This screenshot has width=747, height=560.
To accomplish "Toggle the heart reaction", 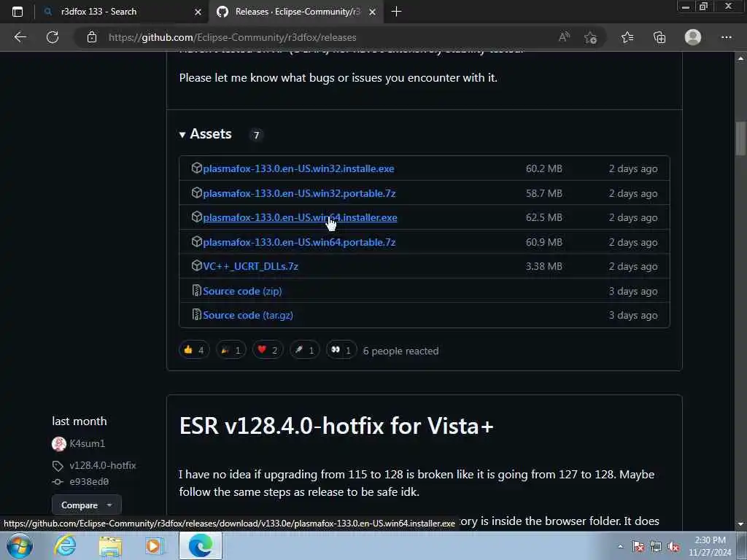I will point(267,350).
